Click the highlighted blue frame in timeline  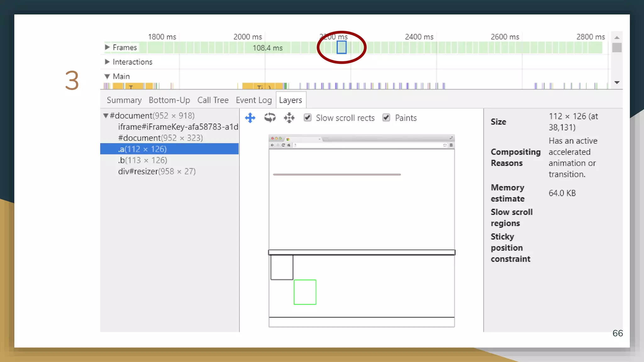pyautogui.click(x=341, y=47)
